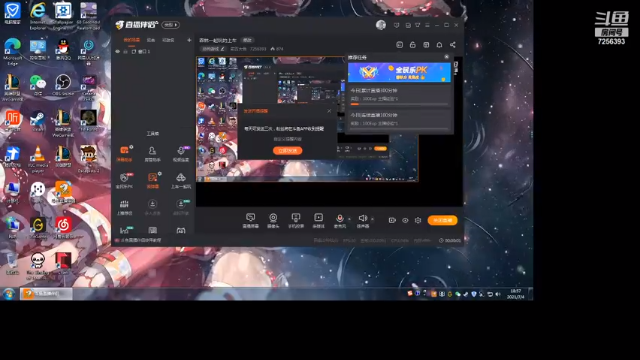640x360 pixels.
Task: Open the 全民乐PK tool in toolbox
Action: click(124, 180)
